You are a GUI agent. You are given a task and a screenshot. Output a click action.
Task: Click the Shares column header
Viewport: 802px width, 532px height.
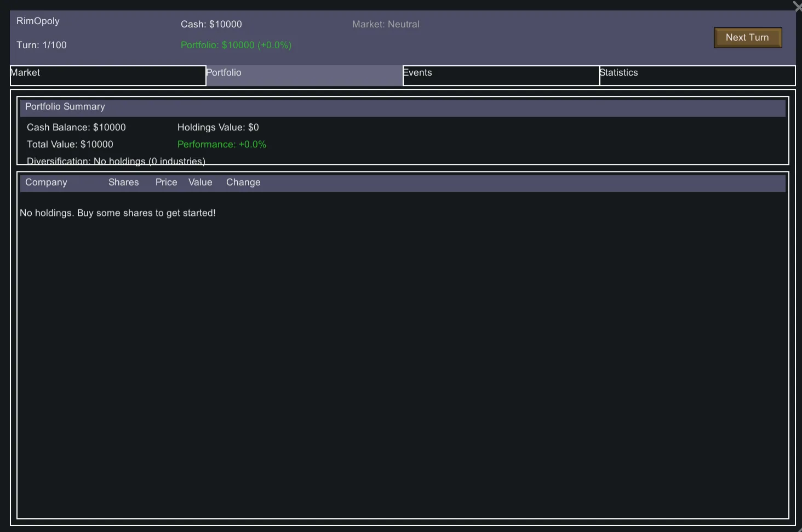[x=123, y=182]
